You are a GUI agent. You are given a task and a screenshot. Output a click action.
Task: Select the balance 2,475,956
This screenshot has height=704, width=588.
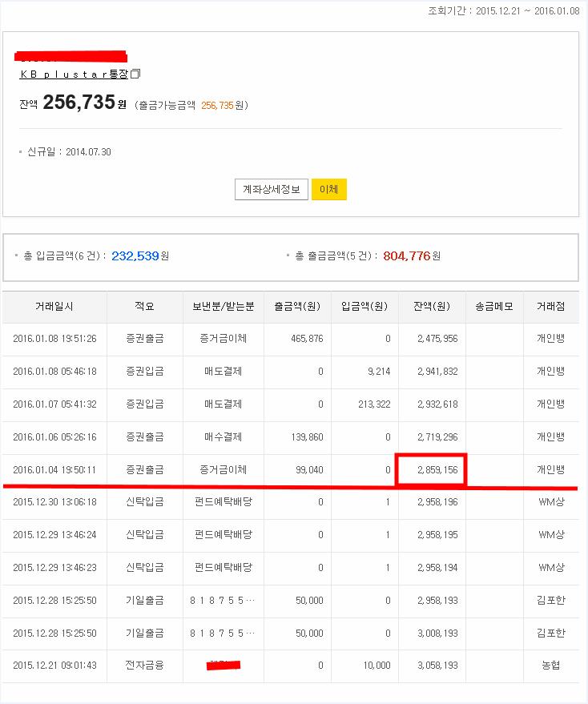[437, 339]
